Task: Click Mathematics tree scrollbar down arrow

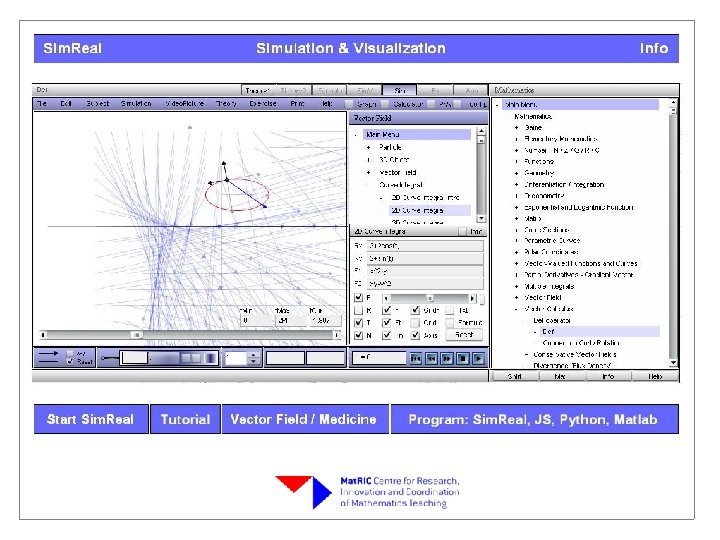Action: tap(673, 363)
